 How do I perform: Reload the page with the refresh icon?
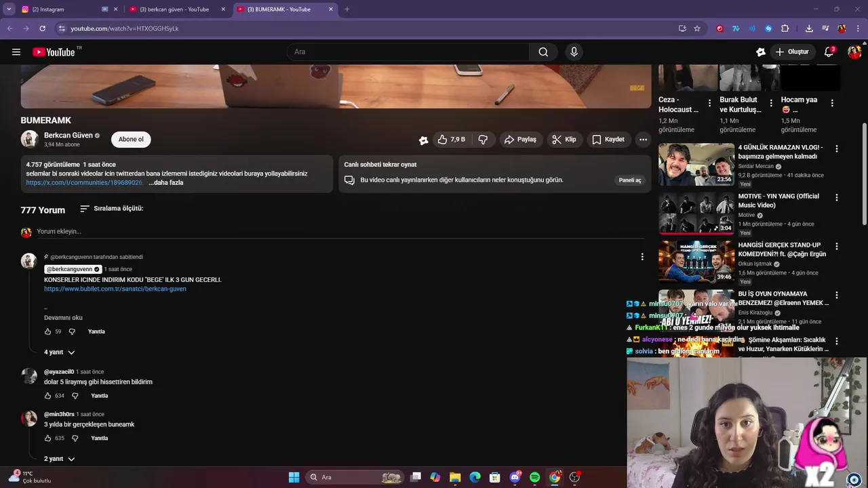(x=42, y=28)
